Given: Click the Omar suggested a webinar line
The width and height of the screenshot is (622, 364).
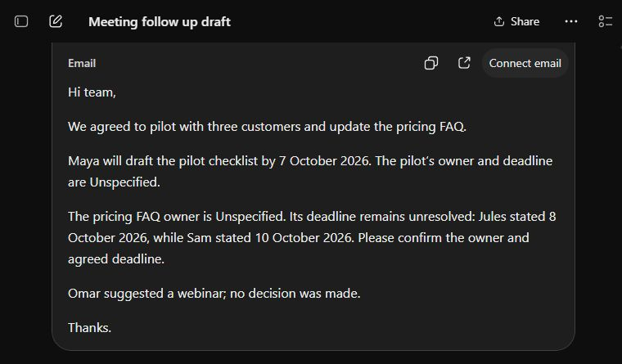Looking at the screenshot, I should pyautogui.click(x=214, y=294).
